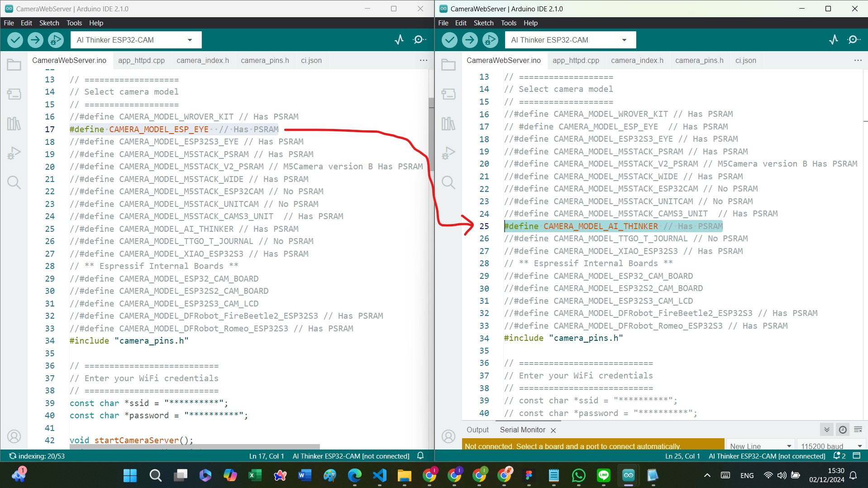Click Ln 17, Col 1 in left status bar
868x488 pixels.
[x=267, y=456]
